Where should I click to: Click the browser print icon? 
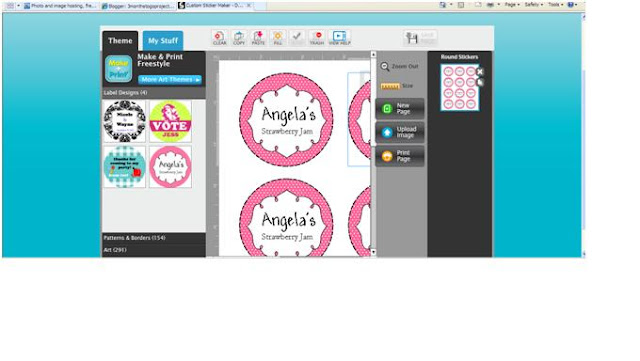(x=490, y=4)
